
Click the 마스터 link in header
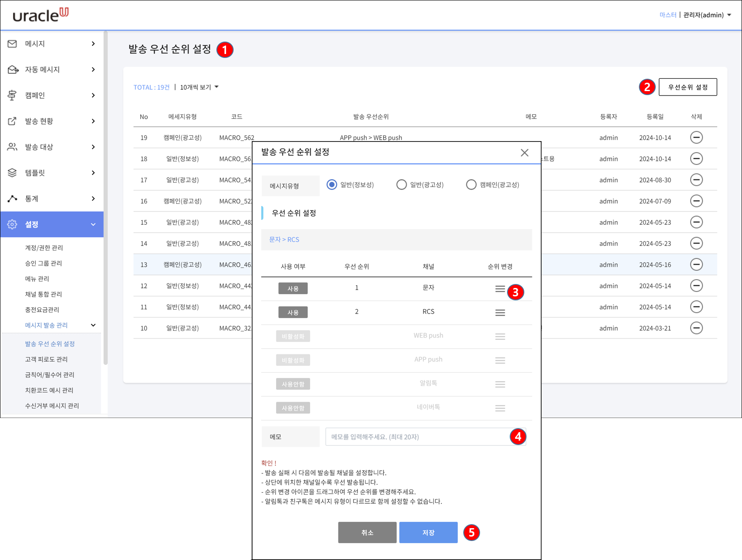tap(668, 15)
